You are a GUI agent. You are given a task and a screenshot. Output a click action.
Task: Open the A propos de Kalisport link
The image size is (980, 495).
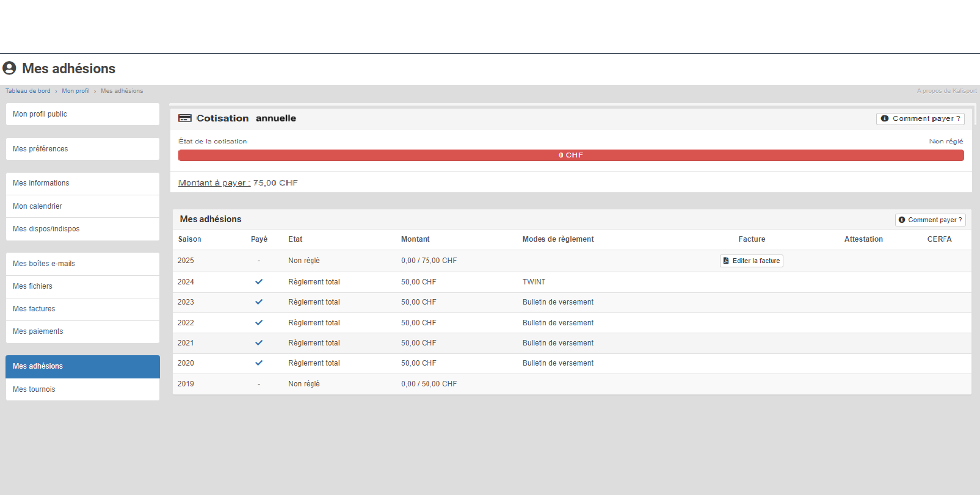click(x=946, y=91)
